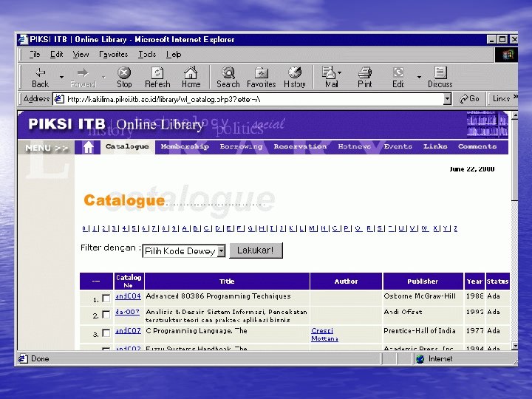The width and height of the screenshot is (532, 399).
Task: Tick checkbox for Analisis & Desain Sistem row
Action: [106, 315]
